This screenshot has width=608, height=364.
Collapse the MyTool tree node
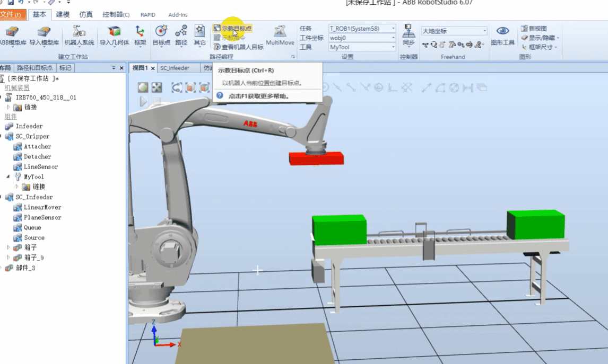(x=8, y=176)
